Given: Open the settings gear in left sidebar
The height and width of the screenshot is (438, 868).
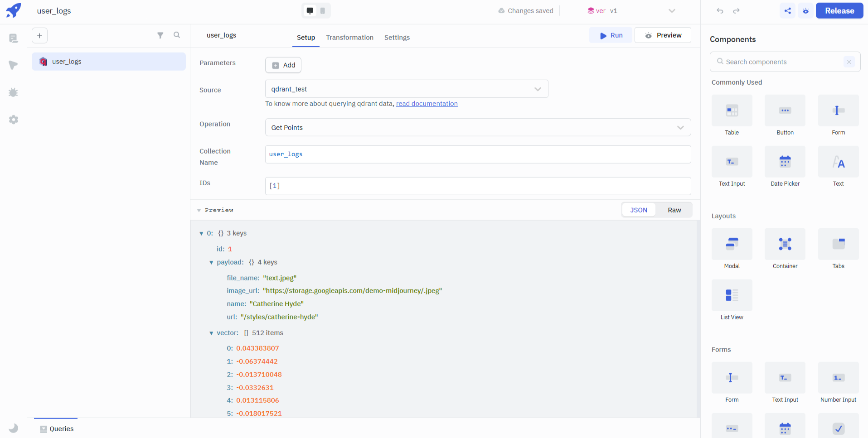Looking at the screenshot, I should point(14,120).
